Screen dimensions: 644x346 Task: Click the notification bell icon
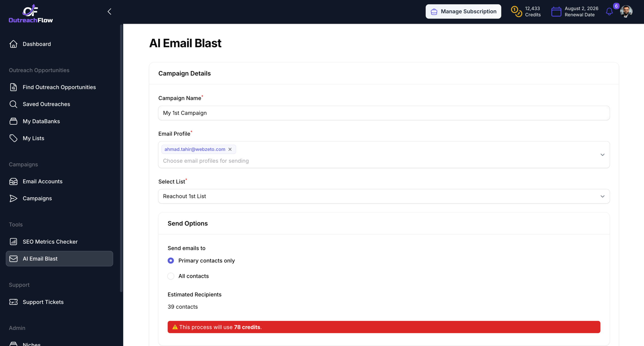pos(609,12)
